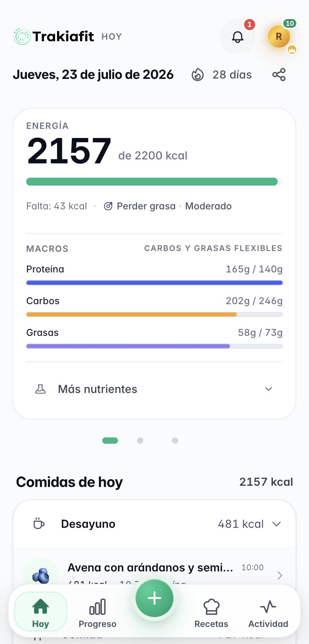
Task: Tap the green plus add button
Action: pos(154,598)
